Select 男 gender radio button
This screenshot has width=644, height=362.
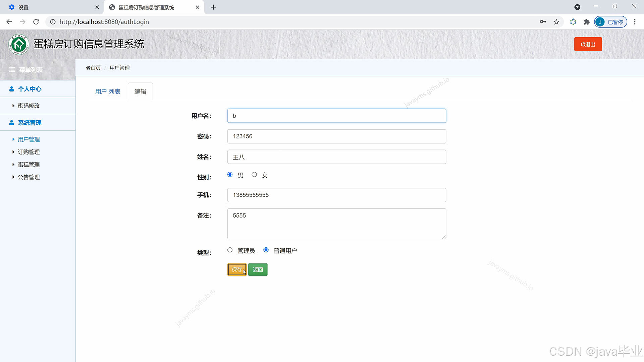[230, 175]
